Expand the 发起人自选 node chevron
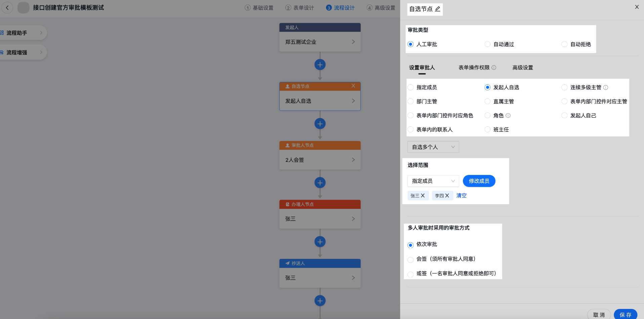This screenshot has width=644, height=319. coord(353,101)
